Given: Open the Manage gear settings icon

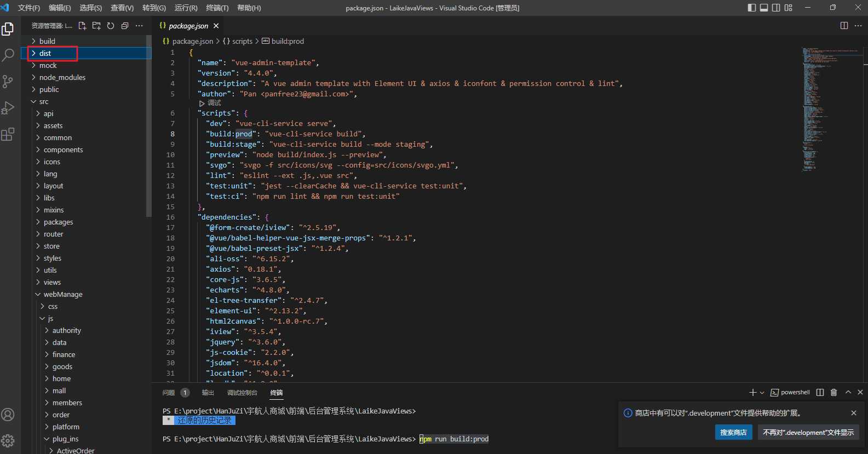Looking at the screenshot, I should click(8, 441).
